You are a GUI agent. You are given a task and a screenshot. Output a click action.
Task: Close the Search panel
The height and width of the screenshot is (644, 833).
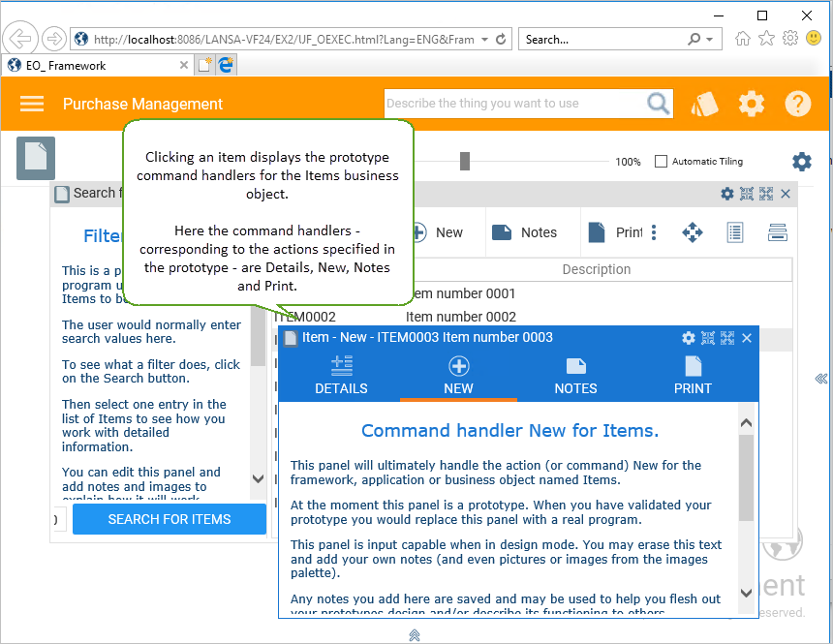(786, 194)
